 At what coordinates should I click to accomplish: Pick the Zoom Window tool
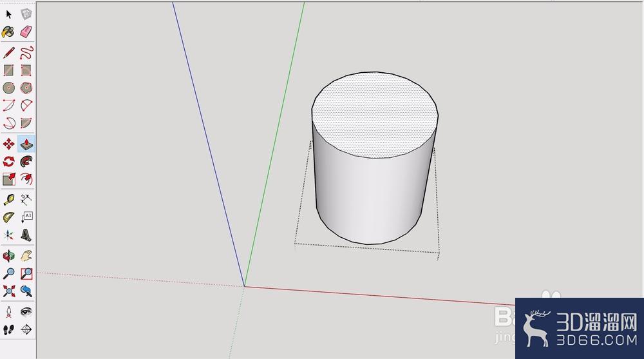(26, 273)
